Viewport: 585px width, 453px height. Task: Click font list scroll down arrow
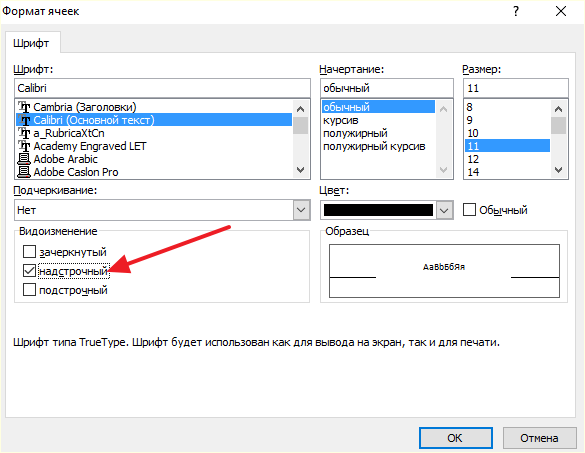pyautogui.click(x=300, y=170)
